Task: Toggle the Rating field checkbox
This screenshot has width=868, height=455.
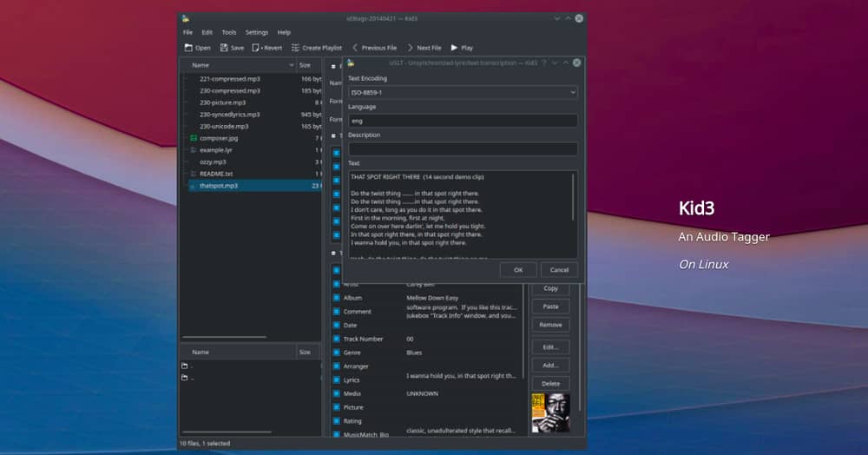Action: [x=336, y=420]
